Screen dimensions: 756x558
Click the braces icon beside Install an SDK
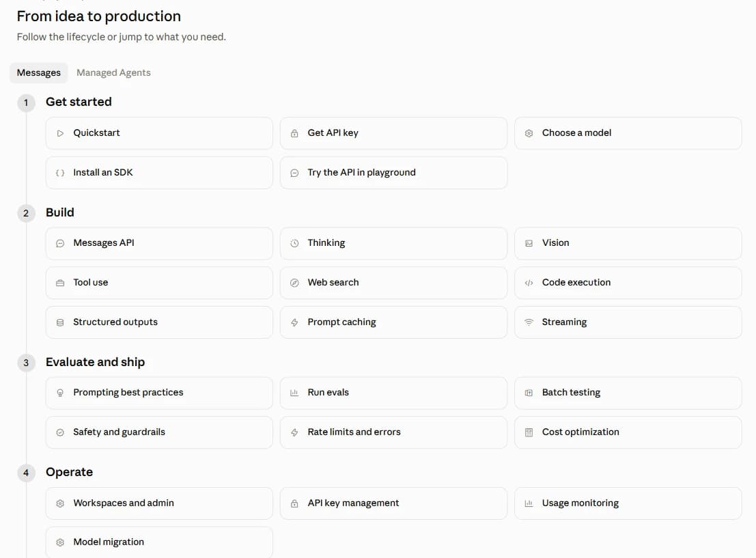pos(60,173)
